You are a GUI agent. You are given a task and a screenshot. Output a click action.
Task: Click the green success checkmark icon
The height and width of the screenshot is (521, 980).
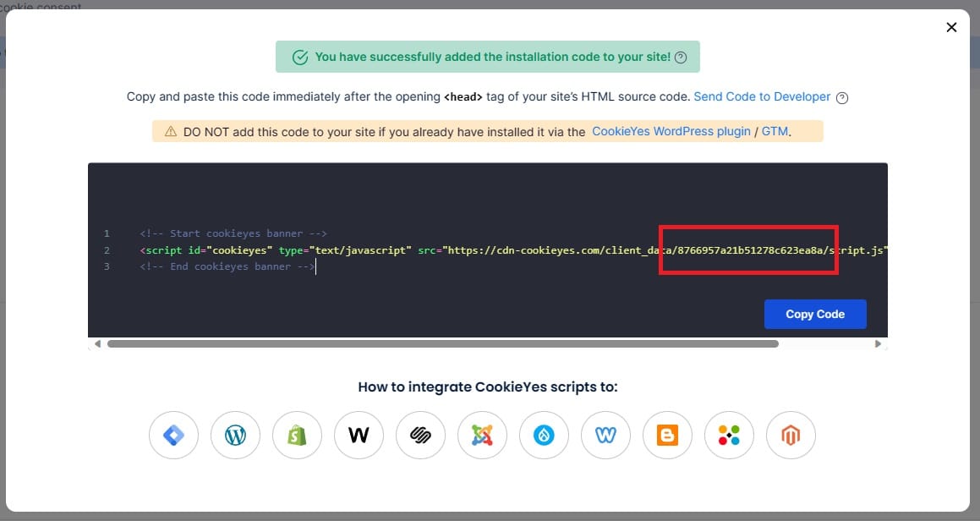300,56
